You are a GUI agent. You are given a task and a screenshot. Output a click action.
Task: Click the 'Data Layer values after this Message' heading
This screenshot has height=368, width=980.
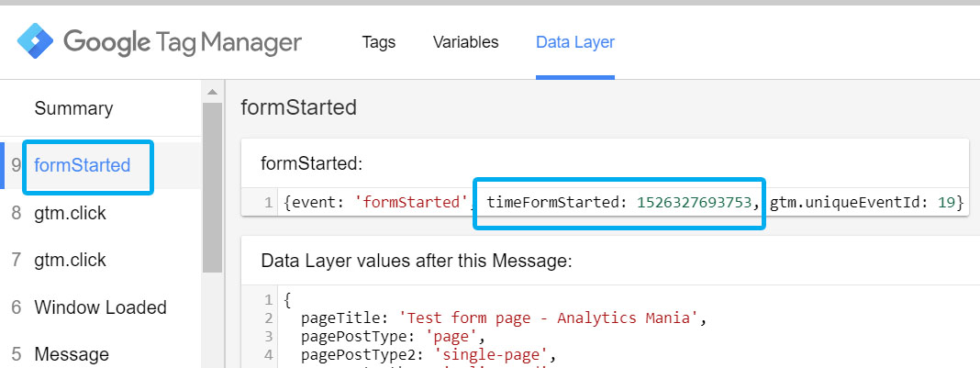tap(416, 261)
